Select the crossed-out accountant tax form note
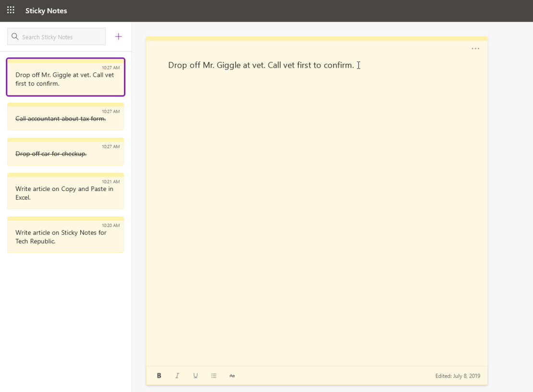 [65, 117]
